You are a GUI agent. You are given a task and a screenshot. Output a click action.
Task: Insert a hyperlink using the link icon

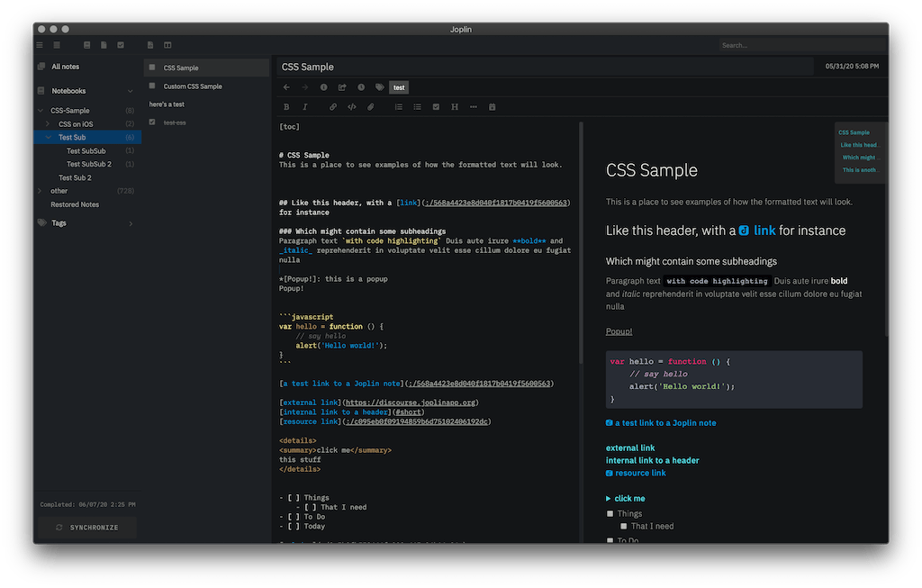333,107
